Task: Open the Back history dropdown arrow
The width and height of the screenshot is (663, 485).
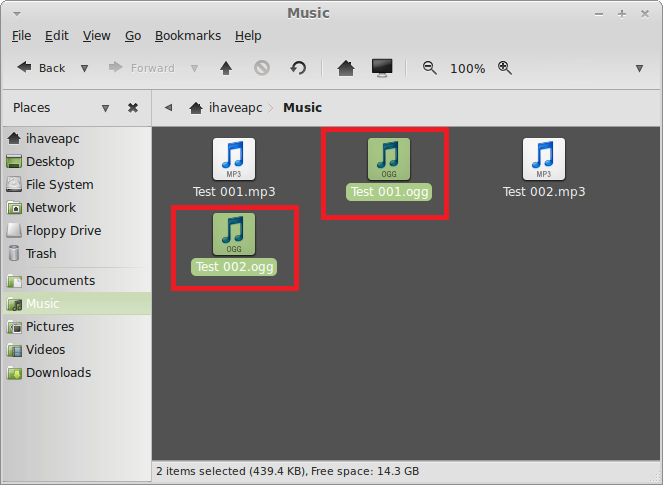Action: [x=85, y=68]
